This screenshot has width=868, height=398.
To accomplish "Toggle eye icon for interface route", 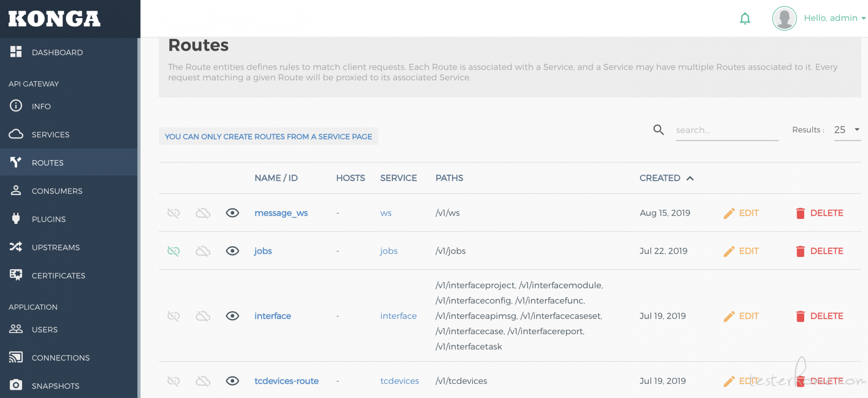I will pos(232,316).
